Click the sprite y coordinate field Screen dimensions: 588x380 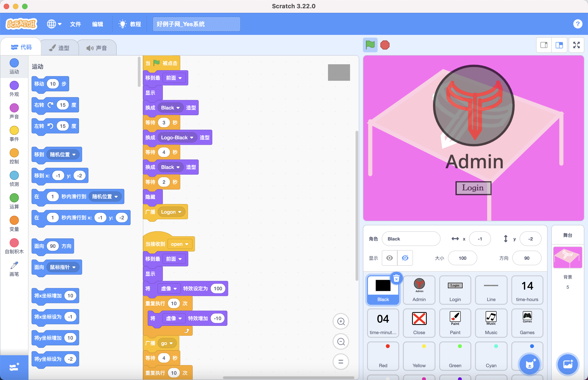(x=530, y=239)
